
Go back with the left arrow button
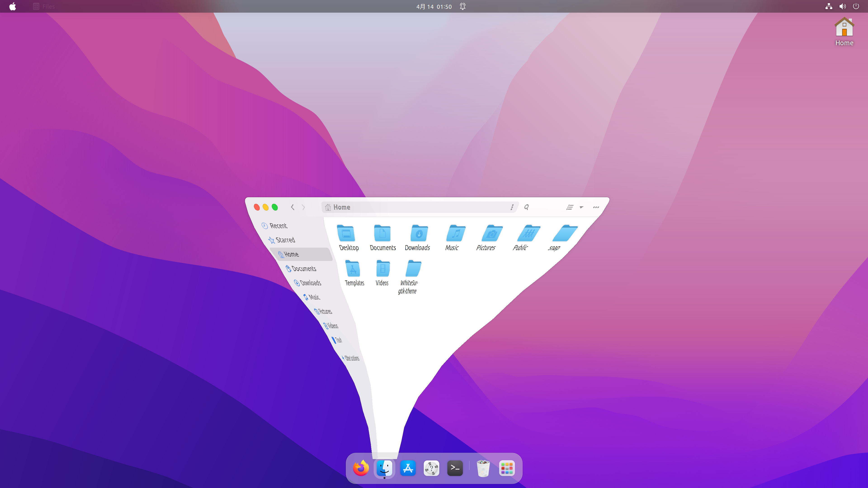point(292,207)
